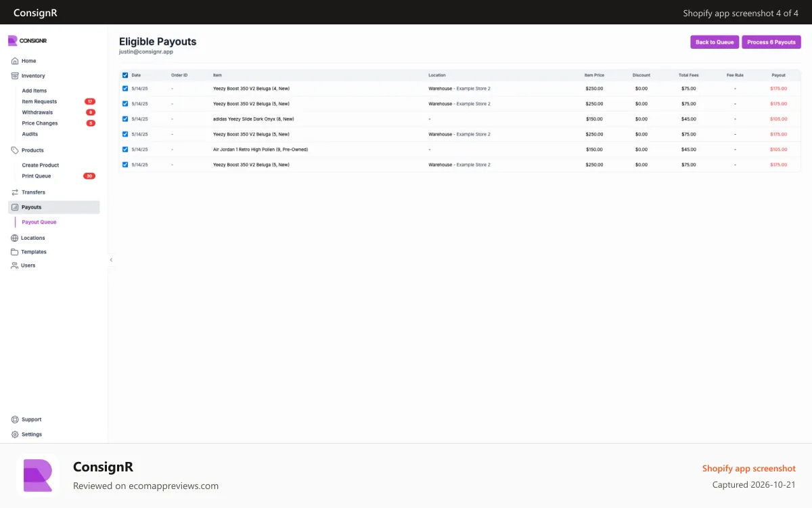Viewport: 812px width, 508px height.
Task: Uncheck the Yeezy Beluga (4, New) row checkbox
Action: (x=125, y=89)
